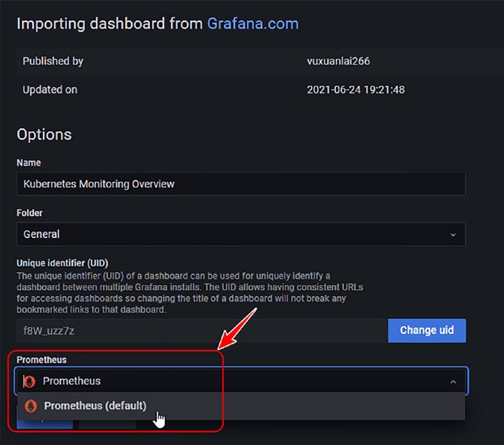The height and width of the screenshot is (445, 504).
Task: Click the Change uid button
Action: click(x=427, y=331)
